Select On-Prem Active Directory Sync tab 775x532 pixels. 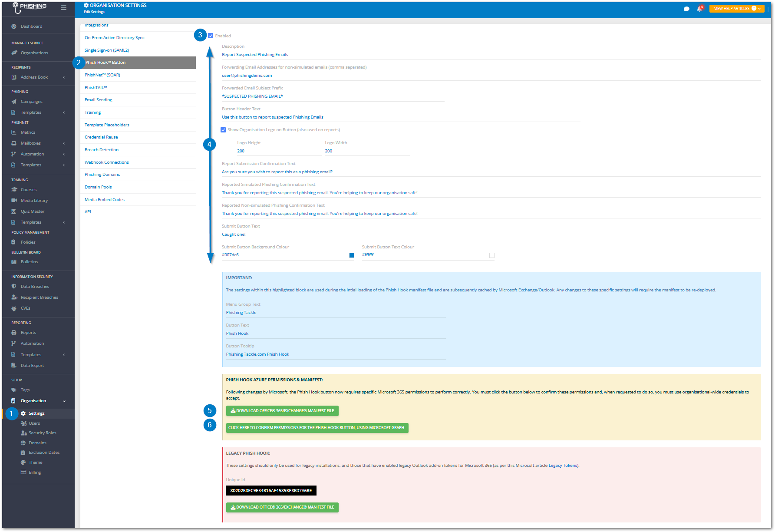point(138,38)
